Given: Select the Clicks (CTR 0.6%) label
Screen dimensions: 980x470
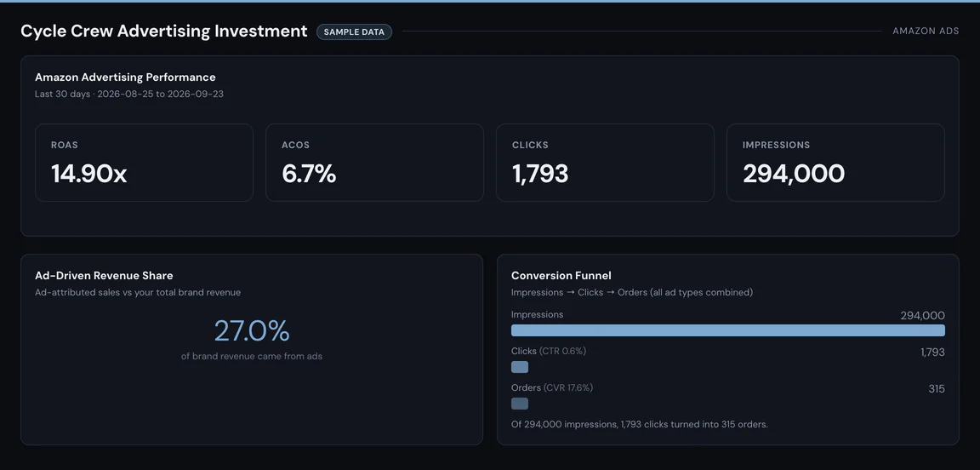Looking at the screenshot, I should pos(549,351).
